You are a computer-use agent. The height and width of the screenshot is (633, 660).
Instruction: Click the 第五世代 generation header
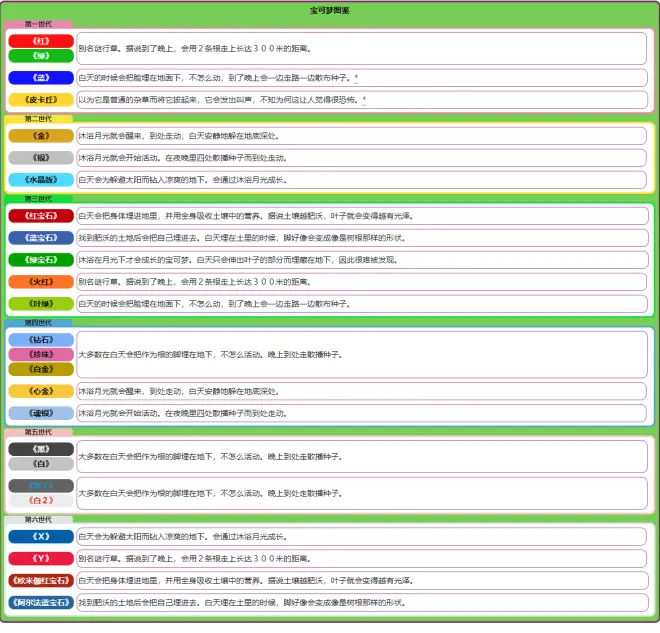[x=38, y=432]
